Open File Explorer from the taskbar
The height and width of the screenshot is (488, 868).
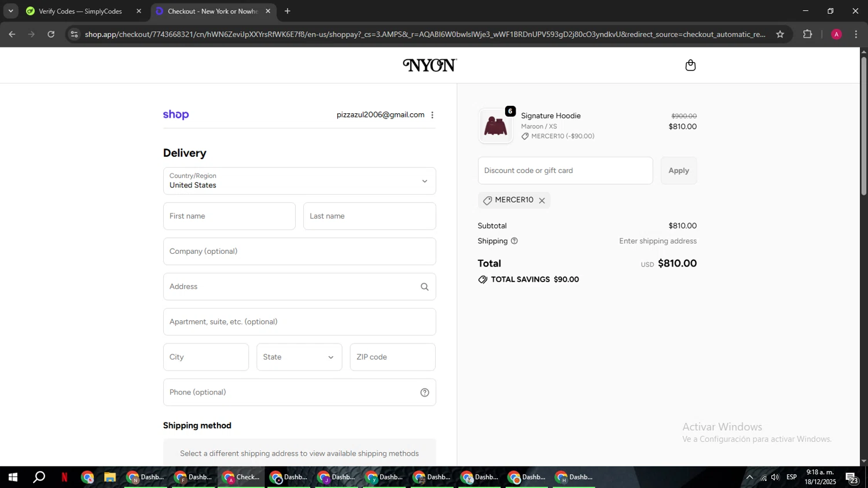[110, 478]
